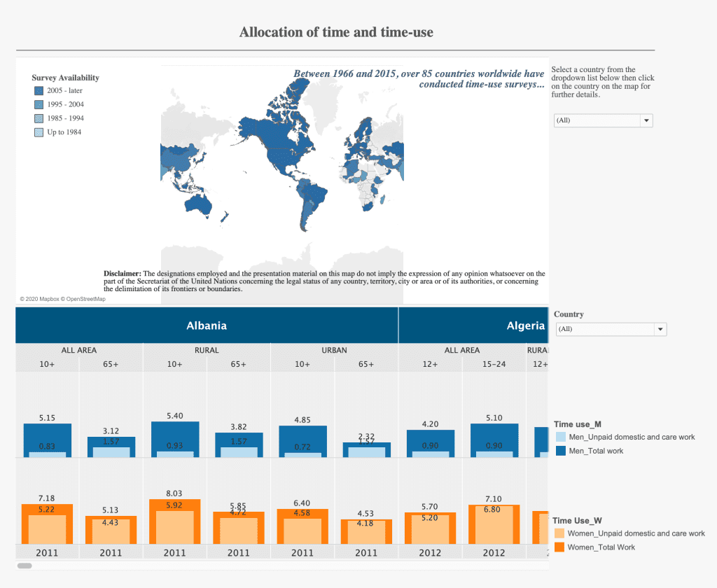Select the 'Up to 1984' legend swatch
The width and height of the screenshot is (717, 588).
39,132
